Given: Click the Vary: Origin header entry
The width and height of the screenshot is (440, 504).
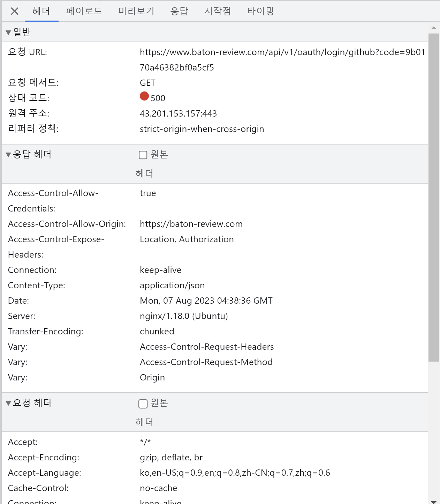Looking at the screenshot, I should point(152,377).
